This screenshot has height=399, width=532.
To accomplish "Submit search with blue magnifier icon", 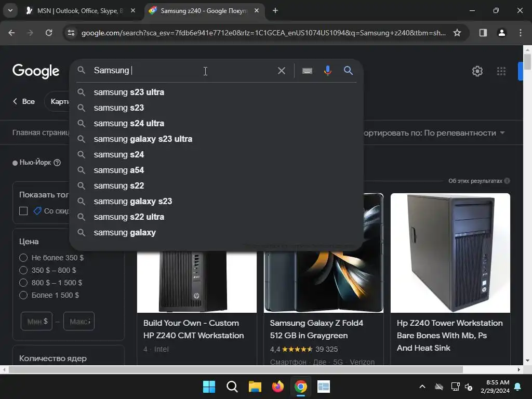I will click(x=348, y=71).
